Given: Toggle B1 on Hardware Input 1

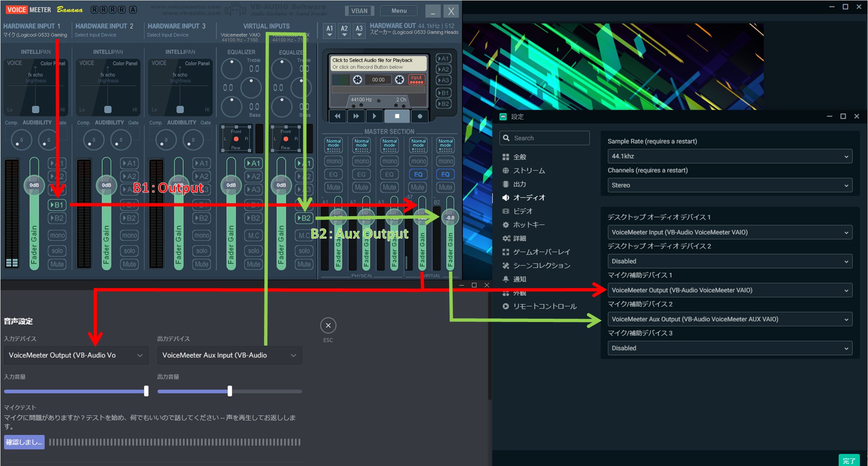Looking at the screenshot, I should (57, 205).
